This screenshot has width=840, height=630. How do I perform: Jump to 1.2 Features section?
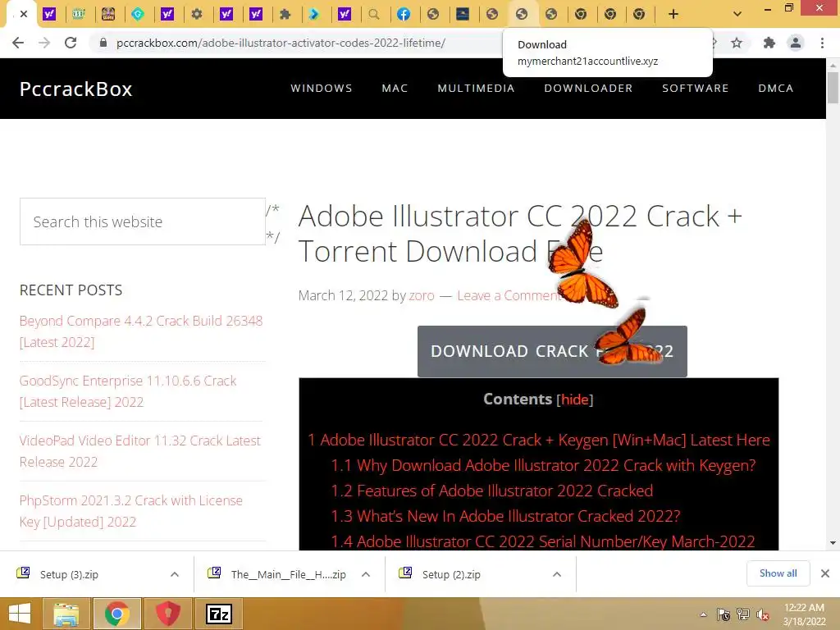pyautogui.click(x=492, y=491)
